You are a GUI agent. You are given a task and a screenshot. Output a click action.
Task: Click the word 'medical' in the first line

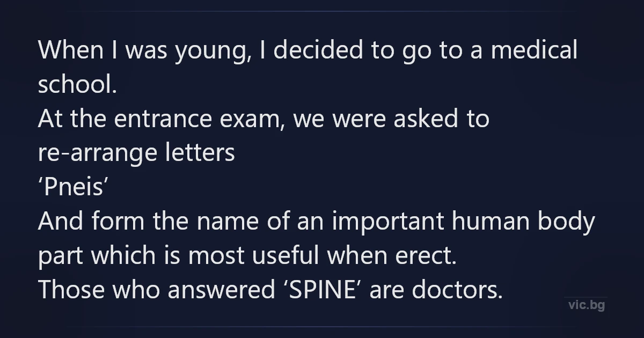pos(534,51)
